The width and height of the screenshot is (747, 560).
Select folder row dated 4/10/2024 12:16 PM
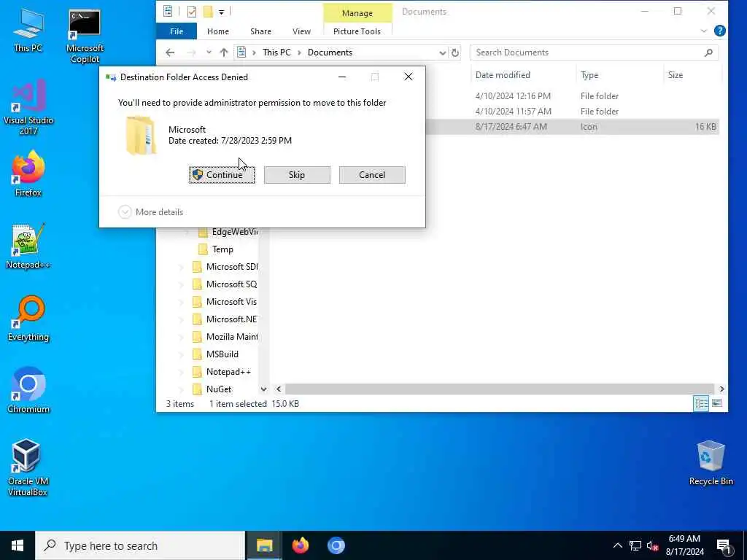tap(572, 96)
